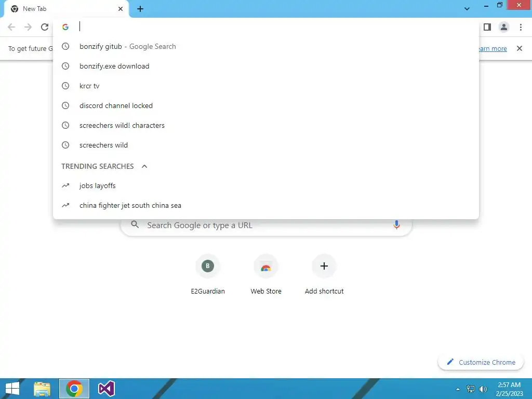Select the New Tab tab

(x=66, y=9)
